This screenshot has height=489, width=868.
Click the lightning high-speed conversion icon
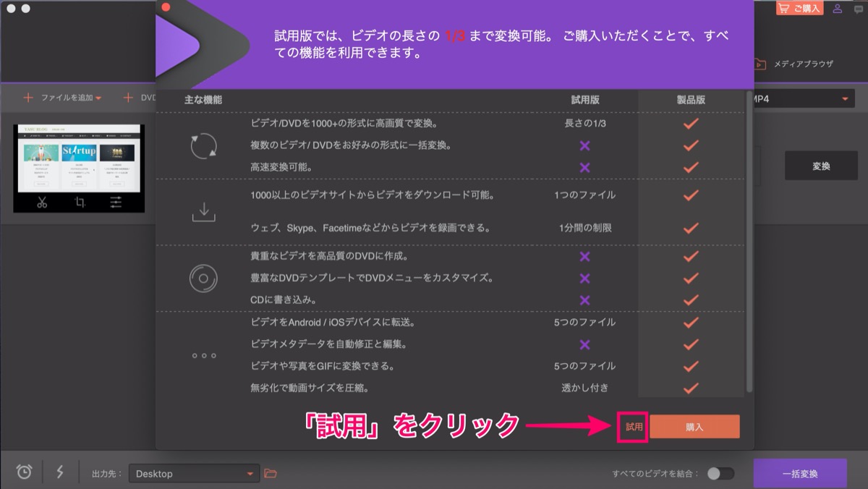coord(60,472)
